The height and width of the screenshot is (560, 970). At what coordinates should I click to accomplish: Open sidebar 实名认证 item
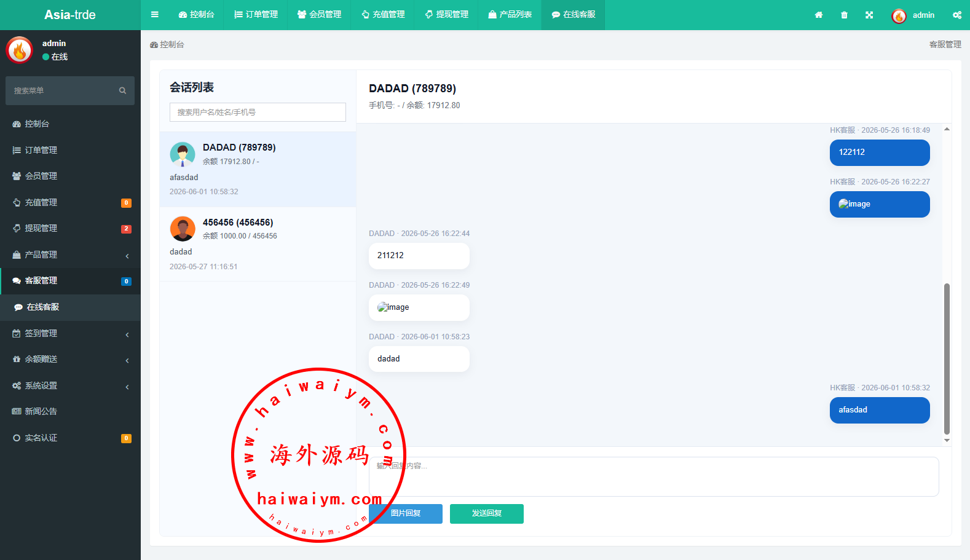tap(70, 438)
